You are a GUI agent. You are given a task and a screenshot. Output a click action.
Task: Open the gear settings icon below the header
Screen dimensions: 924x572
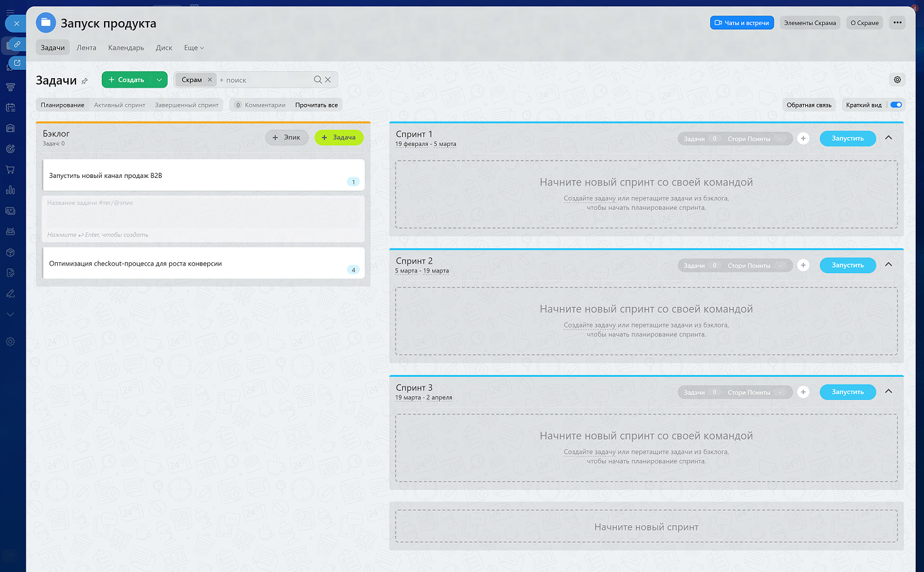pyautogui.click(x=898, y=79)
